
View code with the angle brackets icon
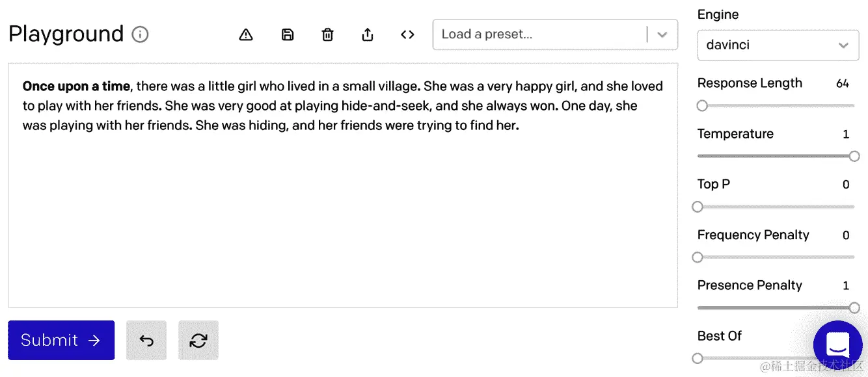pos(407,34)
